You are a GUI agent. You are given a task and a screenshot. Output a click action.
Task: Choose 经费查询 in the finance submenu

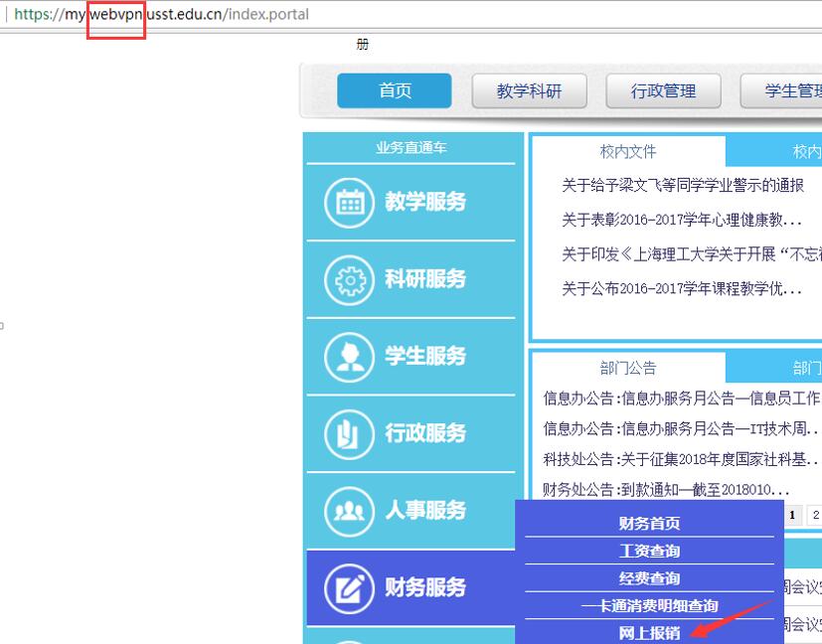(649, 578)
